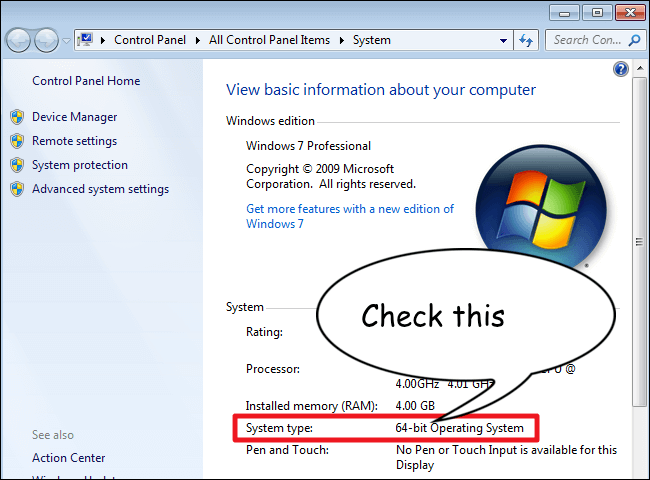Open Advanced system settings link

coord(101,189)
